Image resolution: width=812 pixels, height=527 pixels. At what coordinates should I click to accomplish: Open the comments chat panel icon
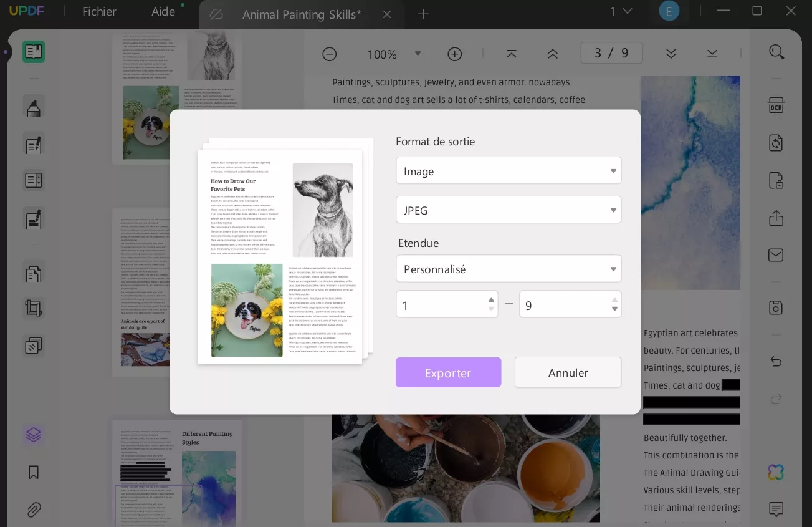[x=776, y=510]
